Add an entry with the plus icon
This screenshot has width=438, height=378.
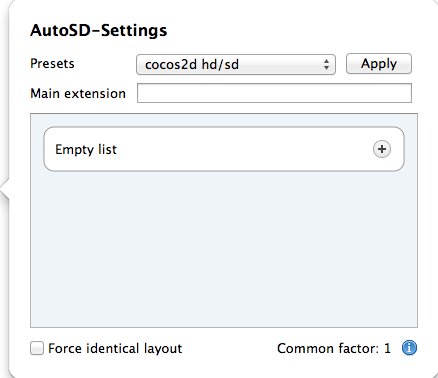(x=382, y=149)
